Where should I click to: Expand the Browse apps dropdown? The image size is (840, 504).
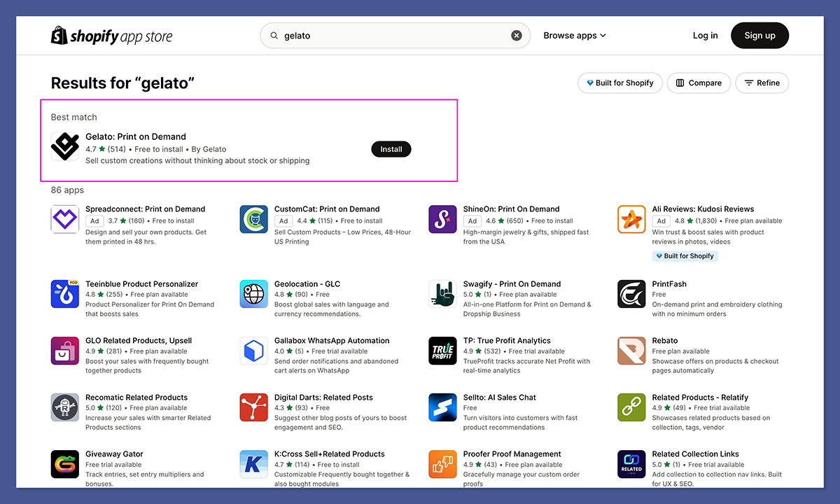point(575,36)
